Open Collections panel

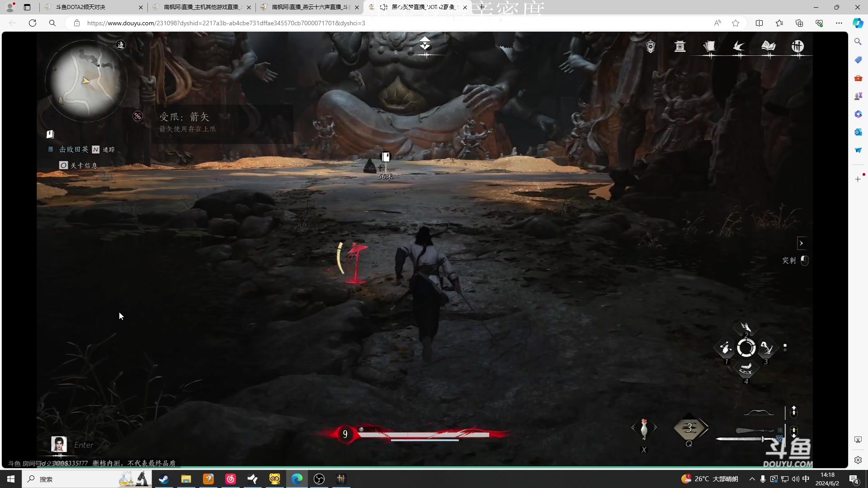799,23
